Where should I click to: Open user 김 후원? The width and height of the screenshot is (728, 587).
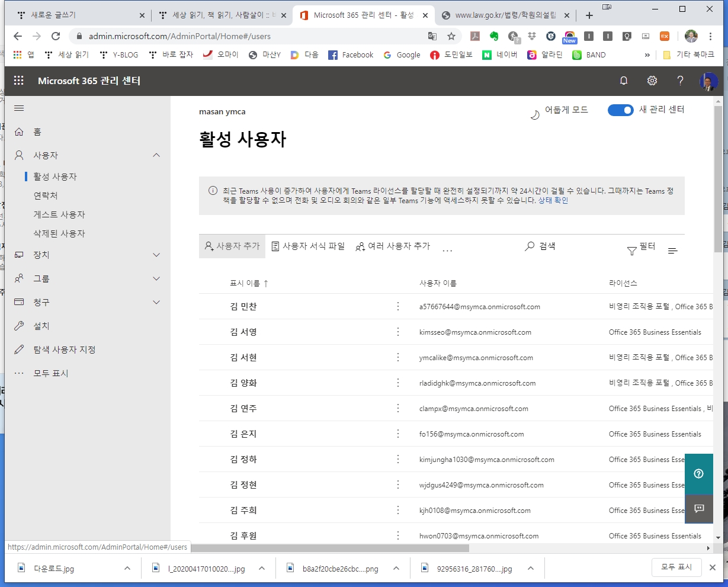click(243, 535)
